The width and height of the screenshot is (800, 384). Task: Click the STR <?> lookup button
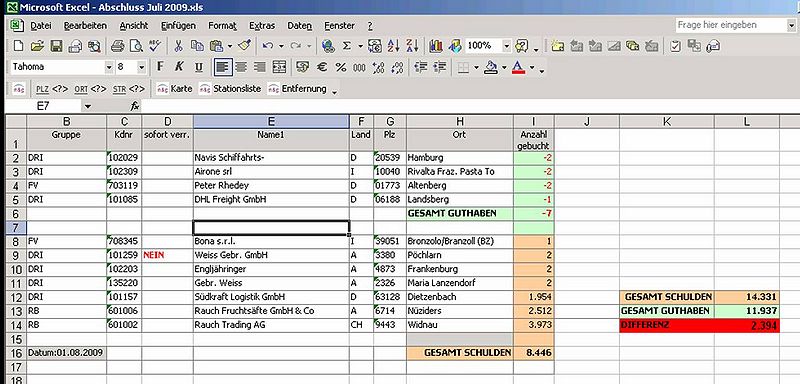[x=129, y=89]
